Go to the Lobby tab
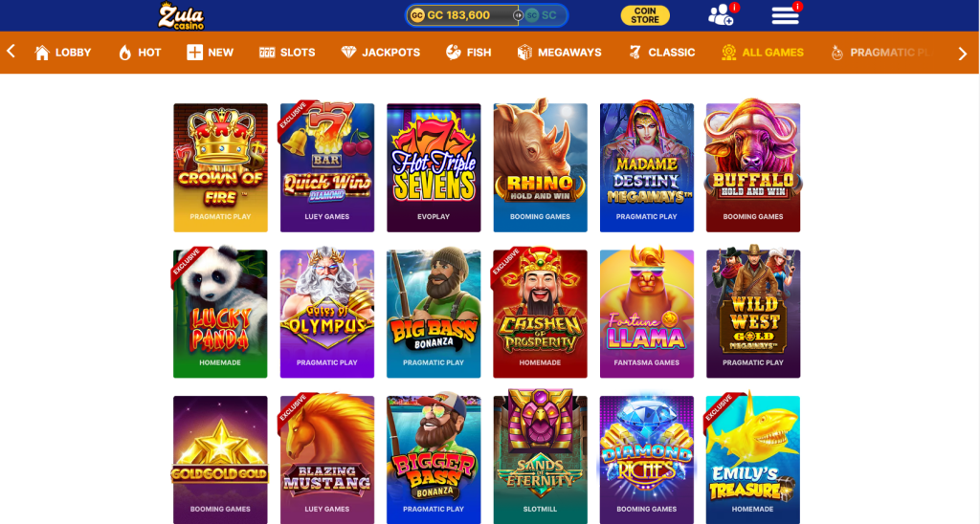The width and height of the screenshot is (980, 524). coord(63,53)
